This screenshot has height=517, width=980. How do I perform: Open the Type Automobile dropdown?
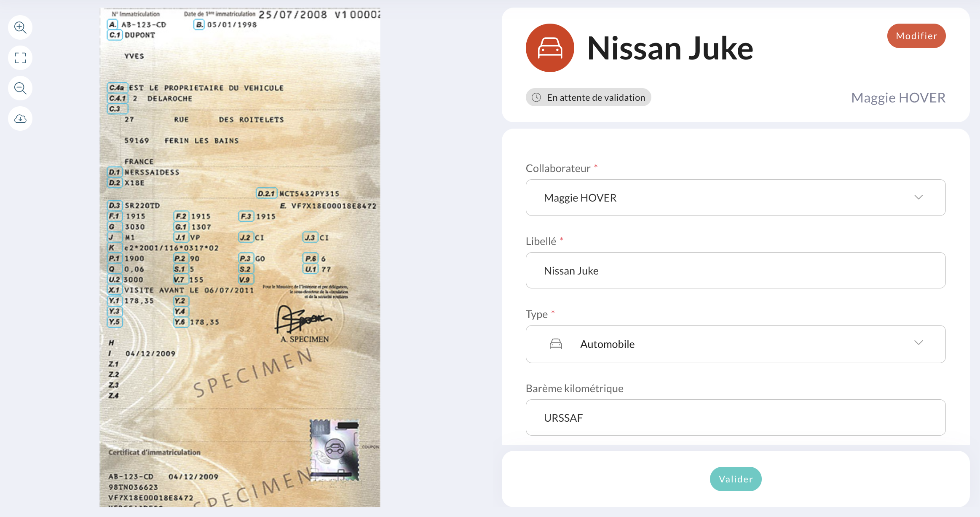(x=736, y=344)
